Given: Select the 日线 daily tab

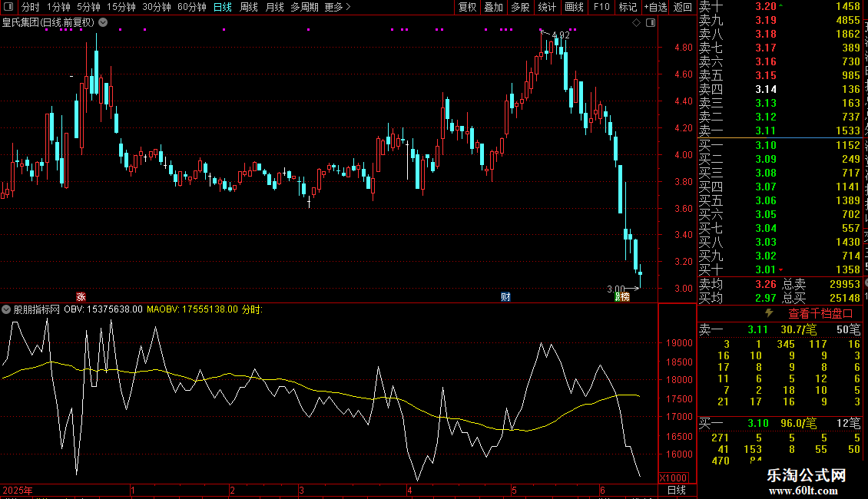Looking at the screenshot, I should (x=223, y=7).
